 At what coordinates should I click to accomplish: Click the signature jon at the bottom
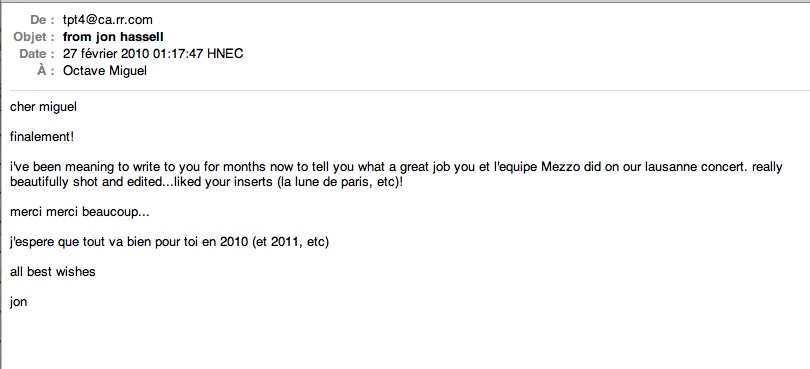18,302
